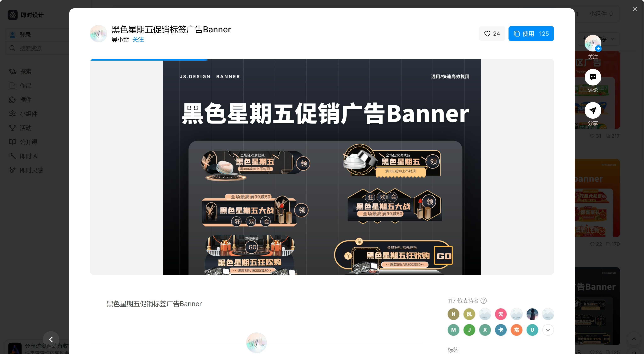The width and height of the screenshot is (644, 354).
Task: Click supporter avatar M
Action: point(453,330)
